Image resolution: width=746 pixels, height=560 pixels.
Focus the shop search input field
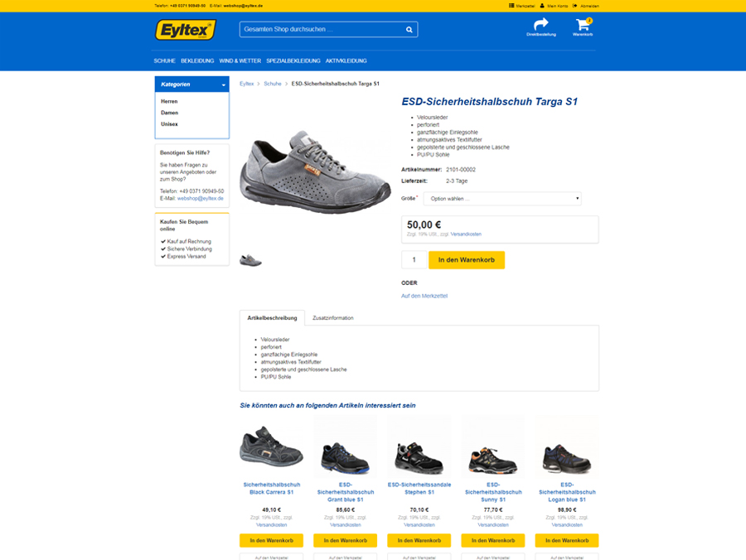coord(322,30)
